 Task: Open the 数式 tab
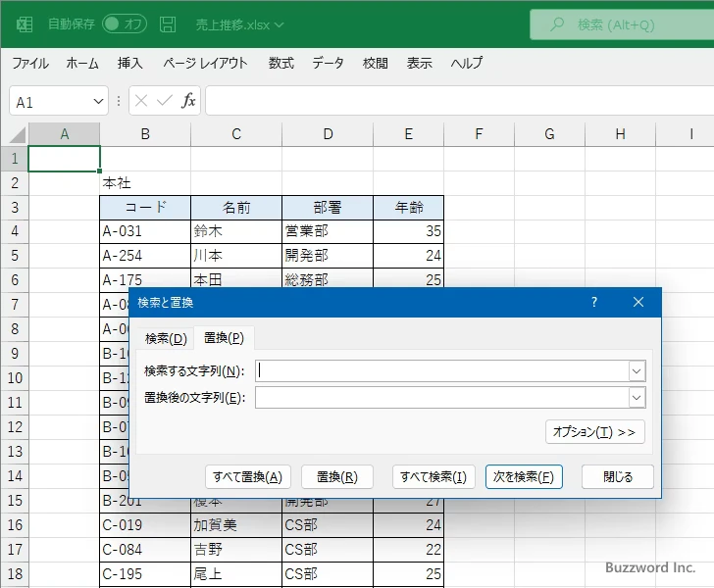click(x=280, y=63)
